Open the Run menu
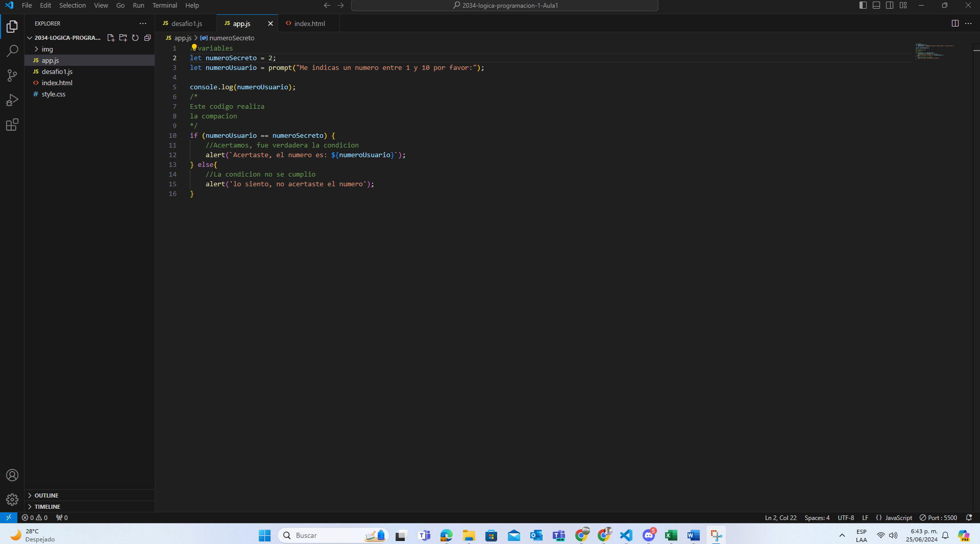 (x=138, y=5)
